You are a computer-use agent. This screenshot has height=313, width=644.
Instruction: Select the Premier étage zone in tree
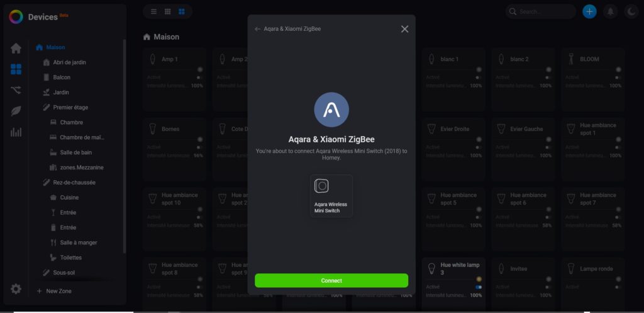point(70,107)
